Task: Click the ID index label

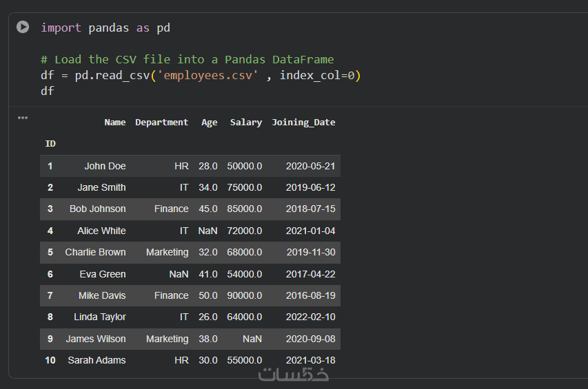Action: [x=50, y=144]
